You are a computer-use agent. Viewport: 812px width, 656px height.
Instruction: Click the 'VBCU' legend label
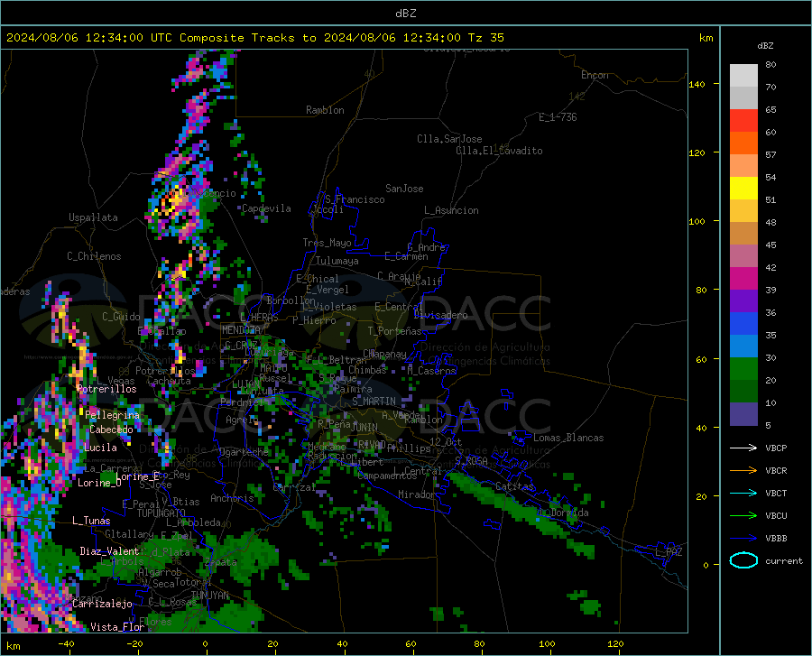(x=776, y=516)
